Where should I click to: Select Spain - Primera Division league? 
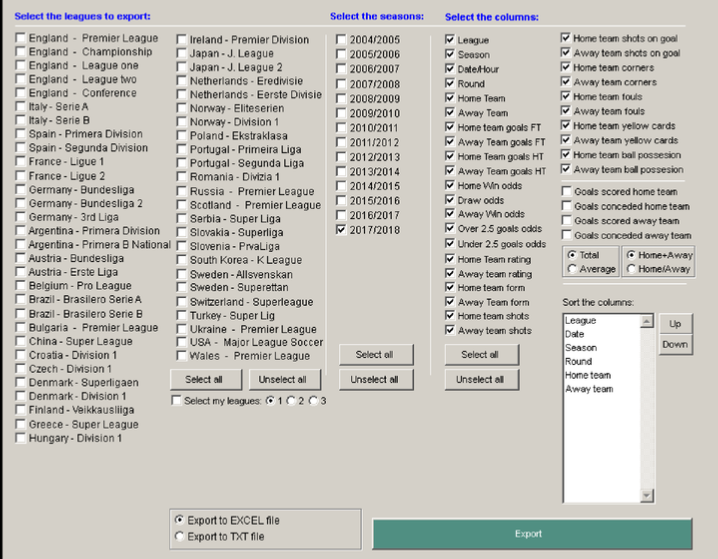coord(21,134)
